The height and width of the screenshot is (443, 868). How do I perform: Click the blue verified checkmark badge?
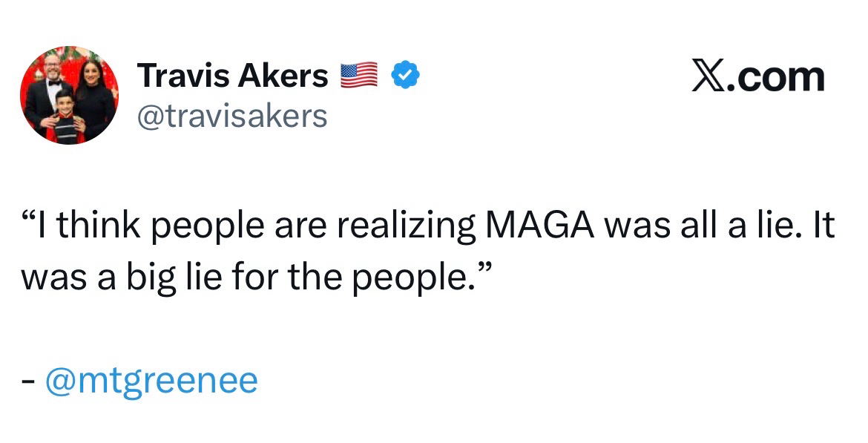[407, 76]
